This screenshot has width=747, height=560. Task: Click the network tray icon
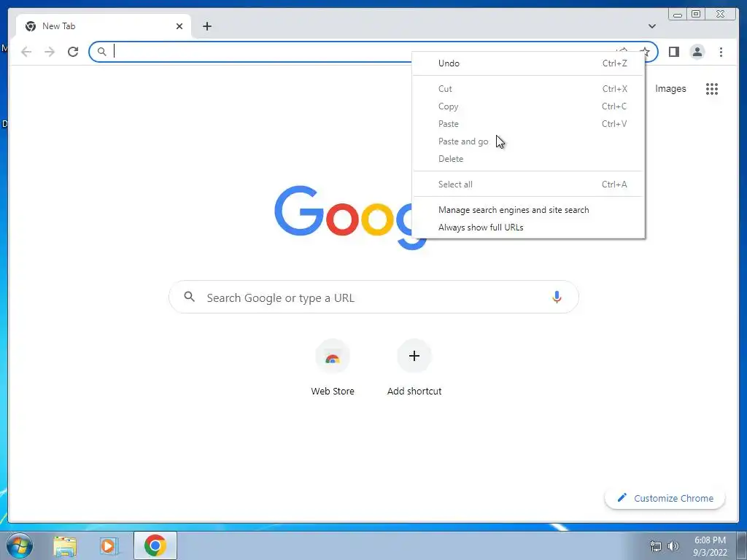click(656, 546)
